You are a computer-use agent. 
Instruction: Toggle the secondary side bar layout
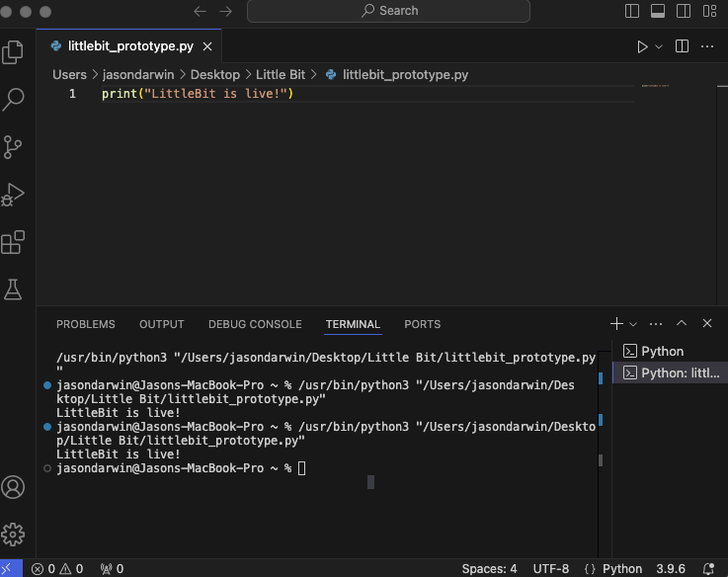(685, 11)
